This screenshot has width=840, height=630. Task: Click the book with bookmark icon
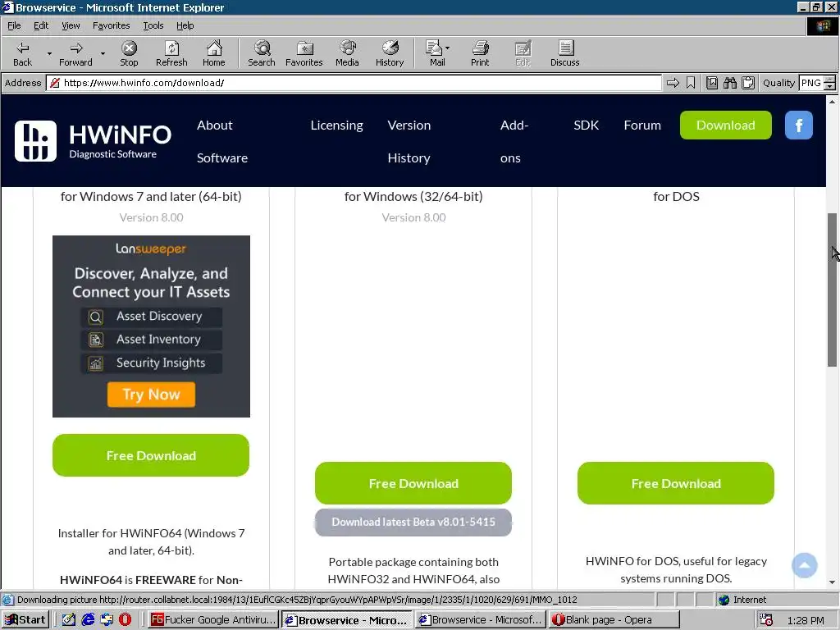(x=712, y=83)
